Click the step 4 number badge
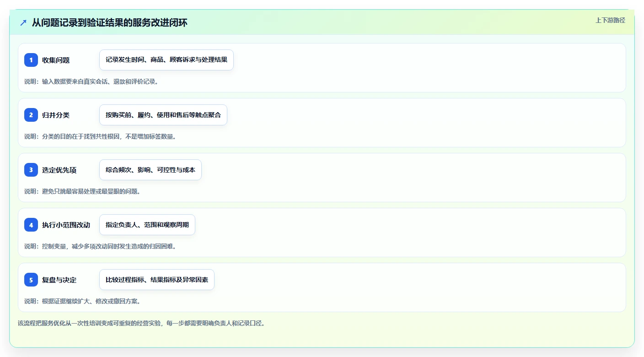 pos(31,225)
